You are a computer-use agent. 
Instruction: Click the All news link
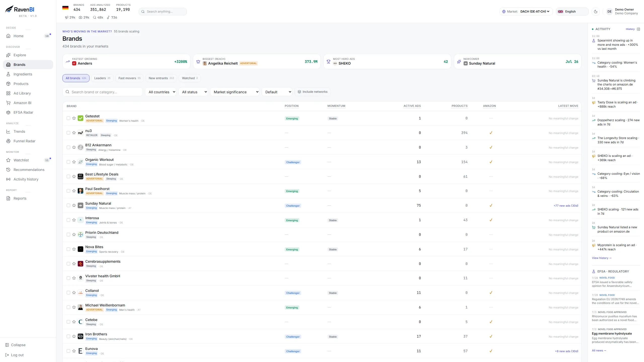coord(599,350)
